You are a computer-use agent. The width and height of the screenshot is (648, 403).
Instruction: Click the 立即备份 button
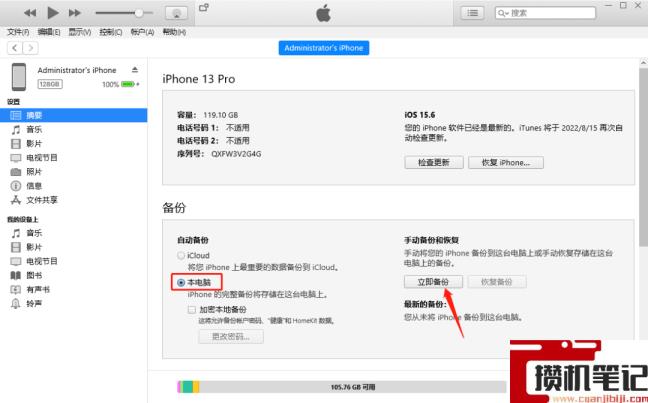point(433,282)
